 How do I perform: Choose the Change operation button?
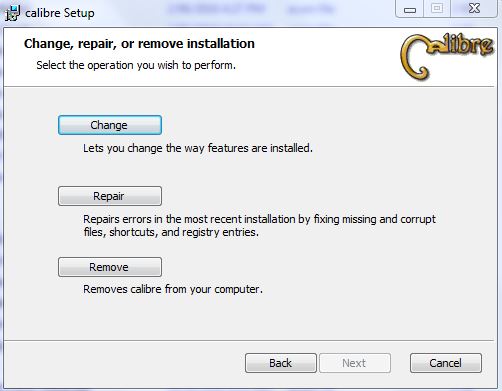110,125
